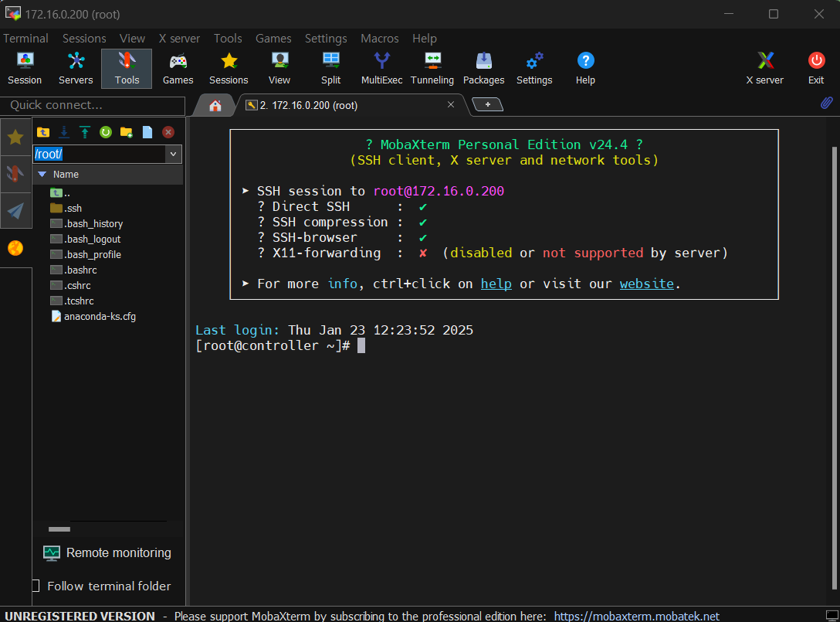Image resolution: width=840 pixels, height=622 pixels.
Task: Open the View toolbar icon
Action: tap(279, 69)
